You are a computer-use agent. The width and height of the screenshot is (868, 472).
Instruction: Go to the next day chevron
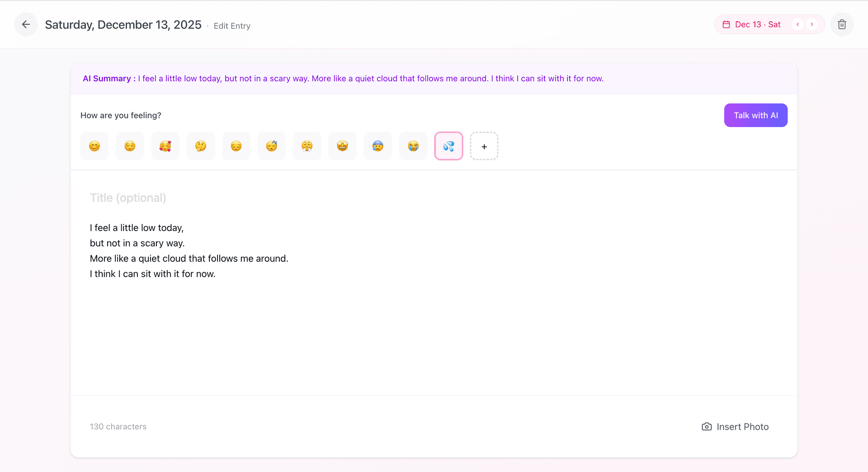(812, 24)
